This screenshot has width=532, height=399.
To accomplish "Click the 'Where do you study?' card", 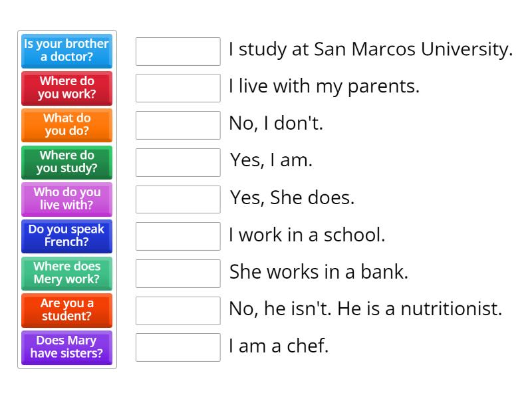I will 66,162.
